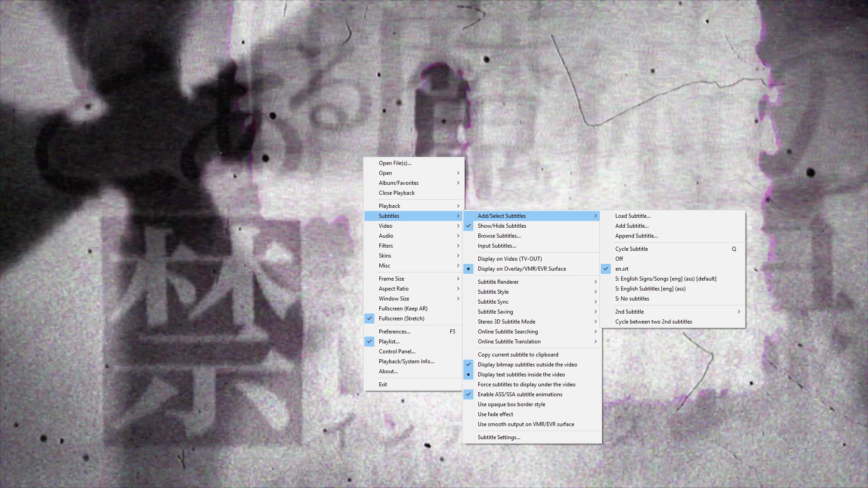Image resolution: width=868 pixels, height=488 pixels.
Task: Select Display on Video (TV-OUT) option
Action: (x=509, y=259)
